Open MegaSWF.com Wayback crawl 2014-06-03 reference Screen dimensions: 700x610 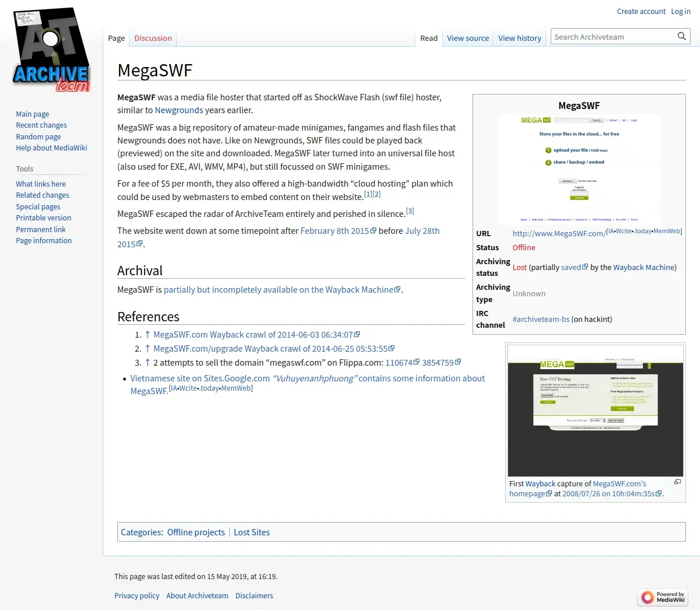click(257, 334)
